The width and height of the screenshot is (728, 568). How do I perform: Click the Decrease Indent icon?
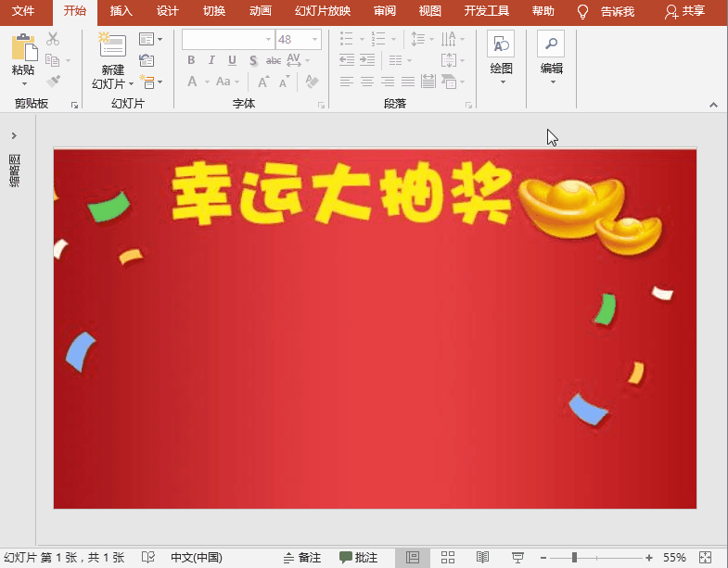click(347, 60)
